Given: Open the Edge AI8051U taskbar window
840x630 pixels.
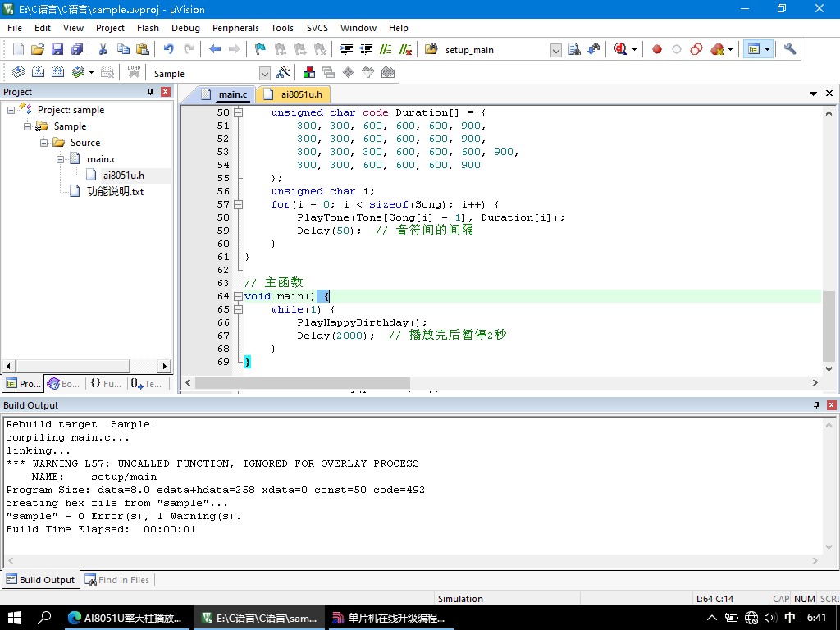Looking at the screenshot, I should click(125, 618).
